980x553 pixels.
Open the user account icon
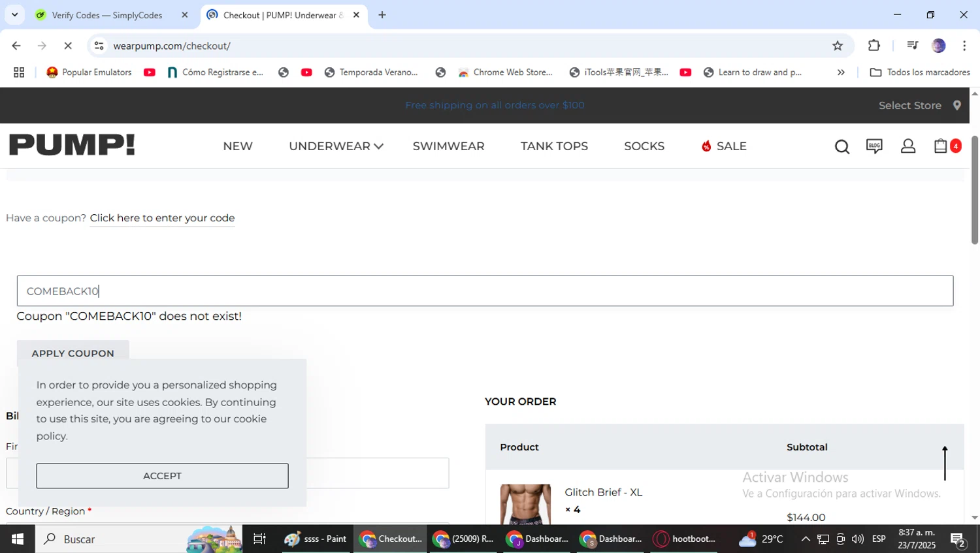(908, 146)
